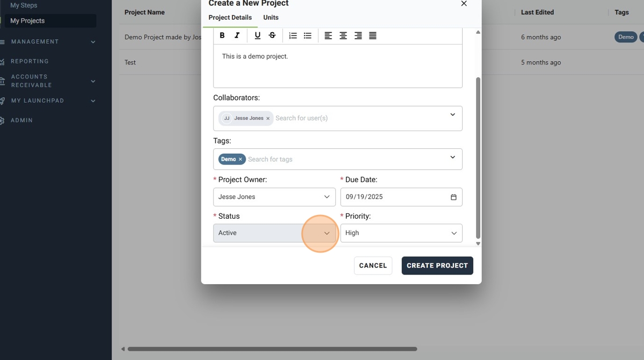This screenshot has width=644, height=360.
Task: Click the Admin gear icon
Action: 3,120
